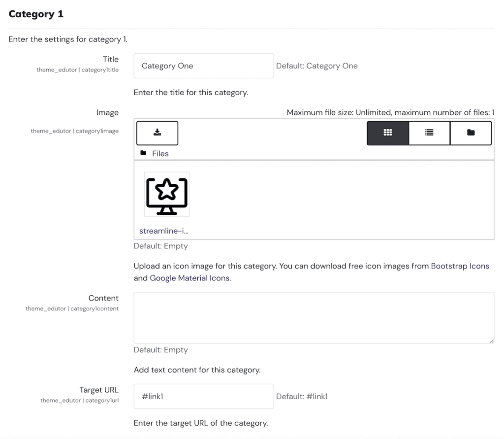
Task: Open the Bootstrap Icons link
Action: pos(460,266)
